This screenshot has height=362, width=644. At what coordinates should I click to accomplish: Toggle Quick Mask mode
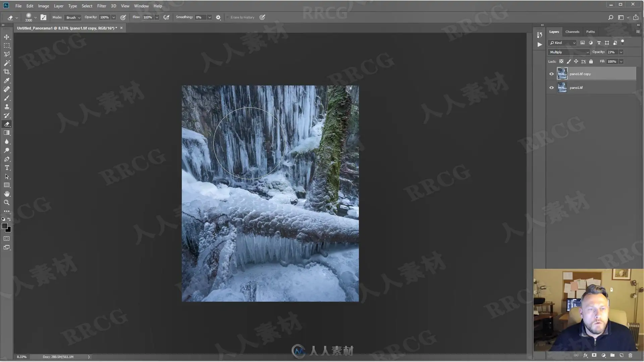click(x=7, y=239)
